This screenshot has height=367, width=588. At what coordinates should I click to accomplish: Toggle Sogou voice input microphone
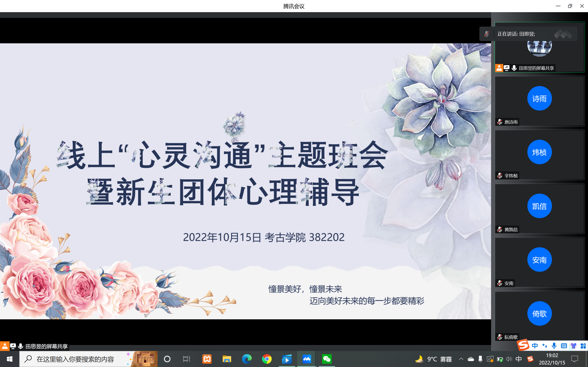click(x=554, y=346)
